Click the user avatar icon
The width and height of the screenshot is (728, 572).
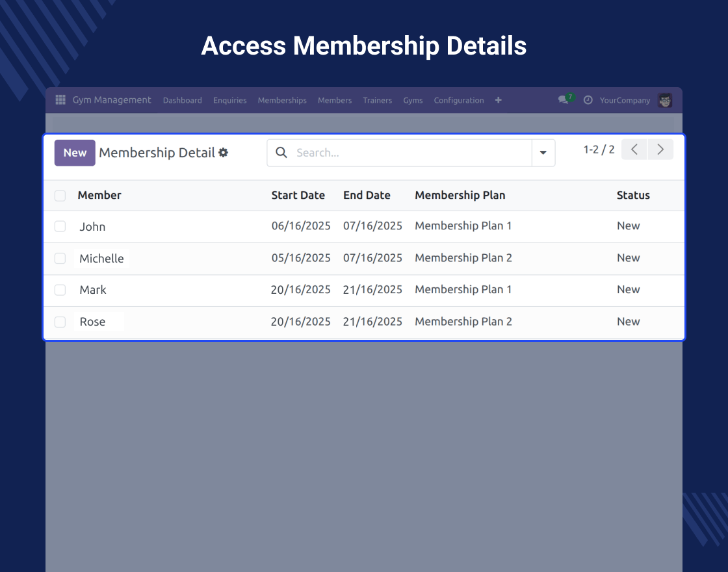tap(664, 100)
